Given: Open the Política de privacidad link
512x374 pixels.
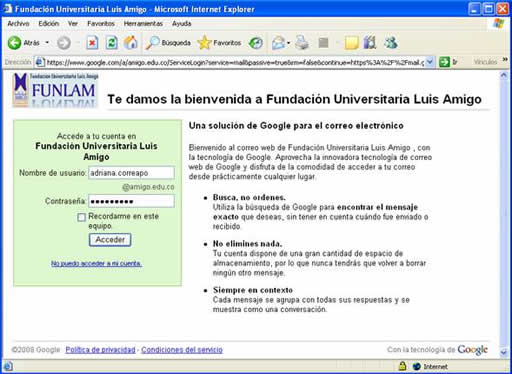Looking at the screenshot, I should 100,350.
